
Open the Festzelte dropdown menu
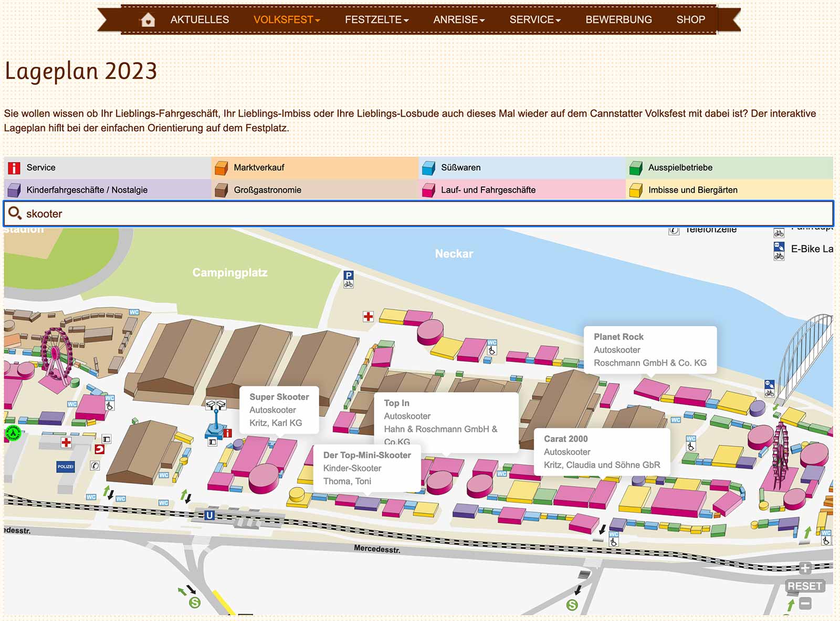(x=376, y=20)
